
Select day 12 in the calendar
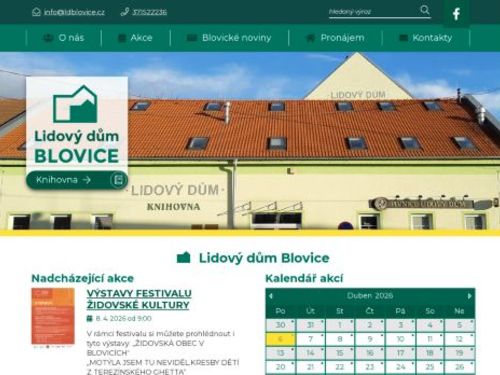(459, 339)
